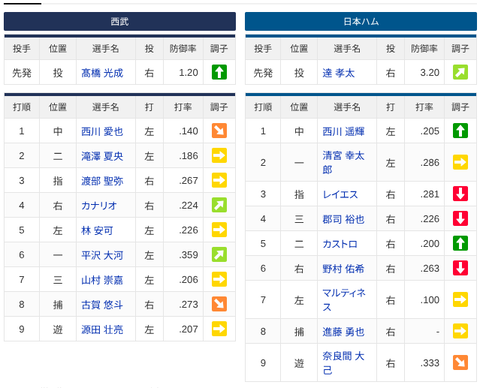Click the red down-arrow for レイエス
480x388 pixels.
coord(460,194)
